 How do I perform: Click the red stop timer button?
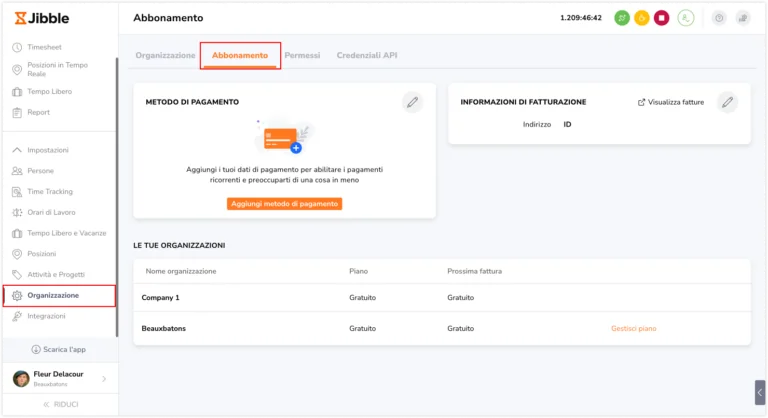coord(660,18)
